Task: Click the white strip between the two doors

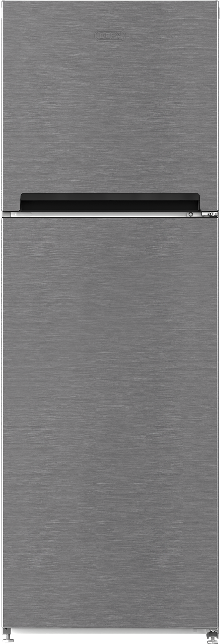Action: (97, 213)
